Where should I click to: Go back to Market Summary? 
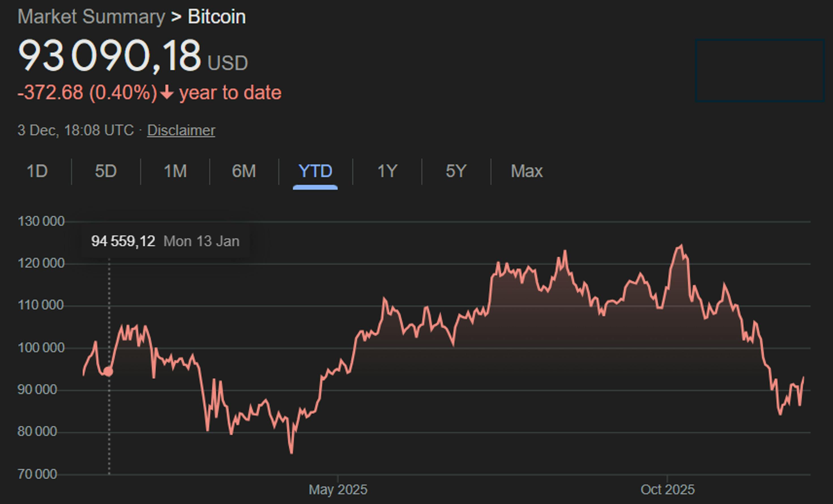91,16
